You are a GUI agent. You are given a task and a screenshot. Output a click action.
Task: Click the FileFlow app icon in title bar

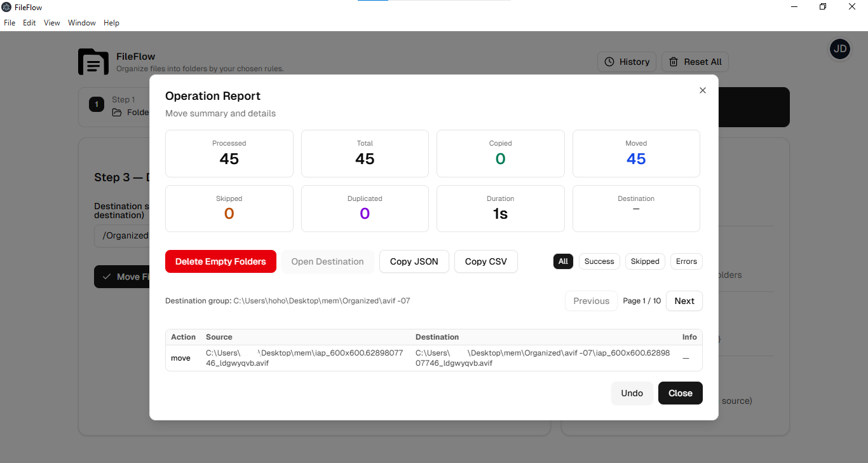point(6,7)
